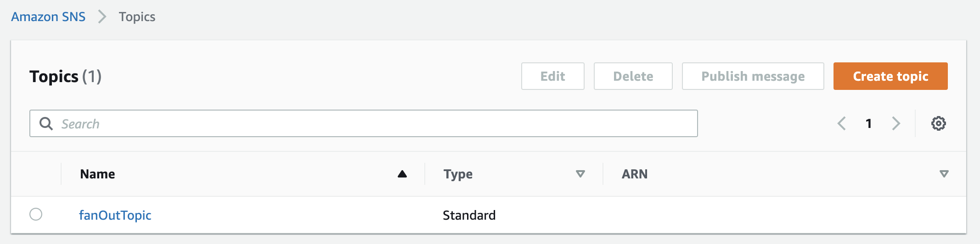980x244 pixels.
Task: Click the Publish message button
Action: [753, 76]
